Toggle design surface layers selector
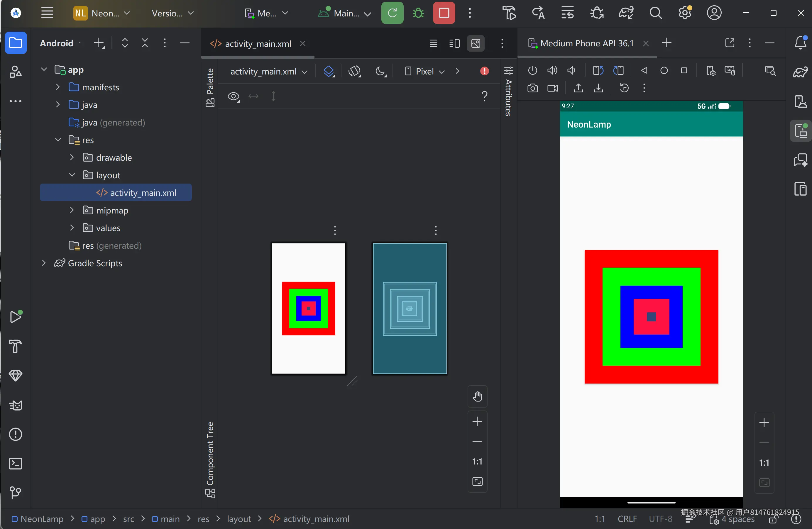The width and height of the screenshot is (812, 529). point(329,71)
